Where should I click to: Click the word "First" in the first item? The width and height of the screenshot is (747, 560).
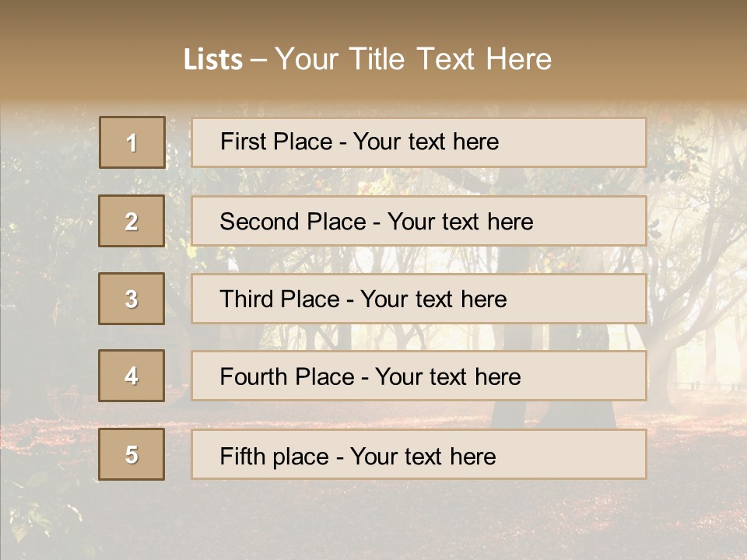click(243, 142)
